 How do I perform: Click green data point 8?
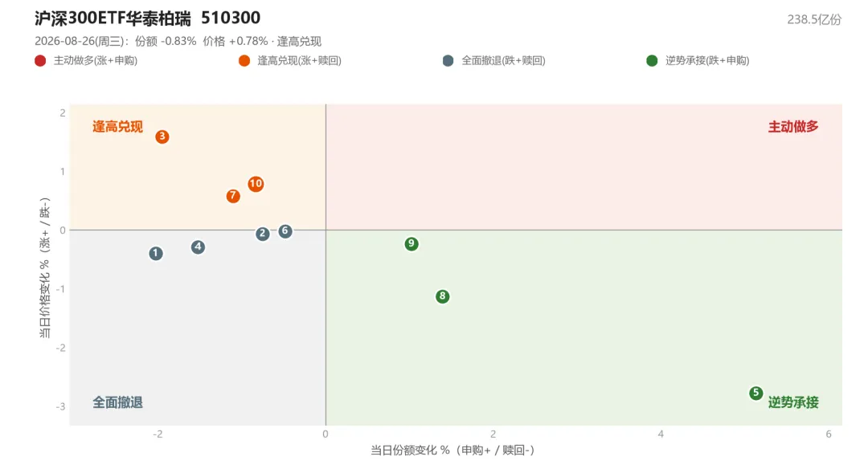442,296
